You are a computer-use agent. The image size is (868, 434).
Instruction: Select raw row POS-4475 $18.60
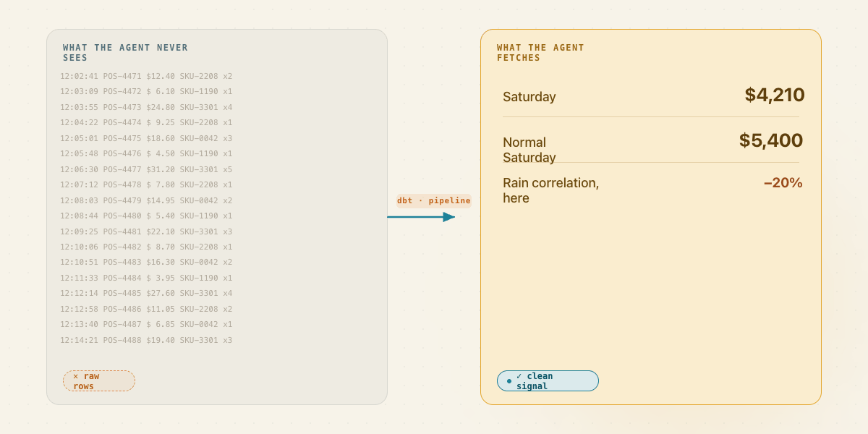[146, 138]
